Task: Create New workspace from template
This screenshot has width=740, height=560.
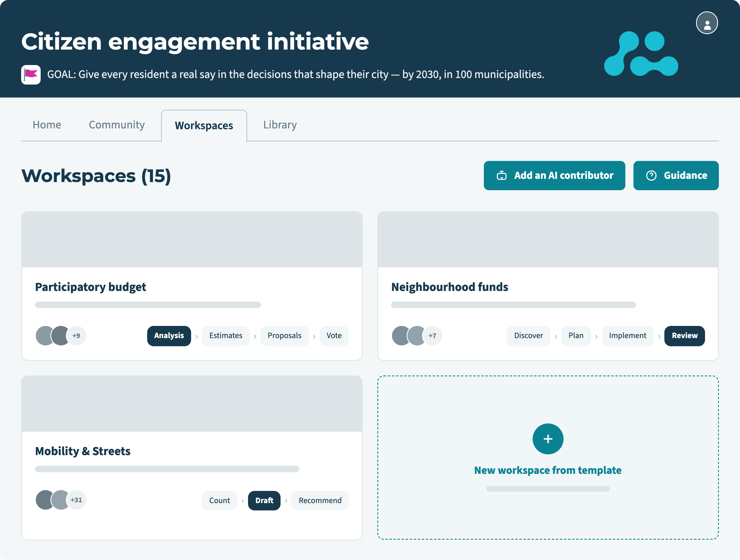Action: 548,457
